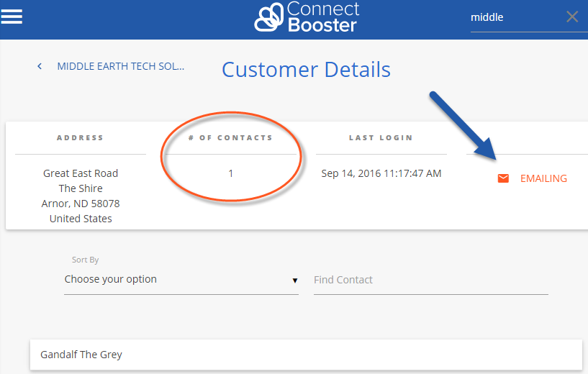Image resolution: width=588 pixels, height=374 pixels.
Task: Click the "The Shire" address line
Action: pyautogui.click(x=81, y=188)
